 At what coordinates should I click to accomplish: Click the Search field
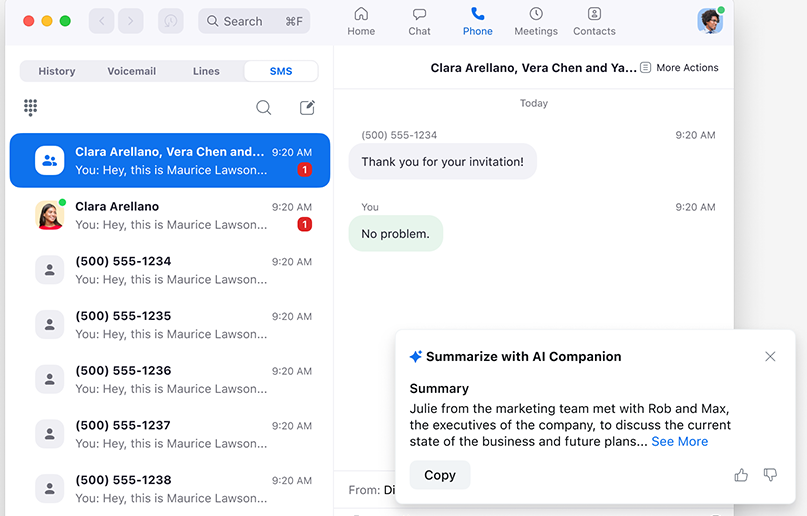coord(254,21)
